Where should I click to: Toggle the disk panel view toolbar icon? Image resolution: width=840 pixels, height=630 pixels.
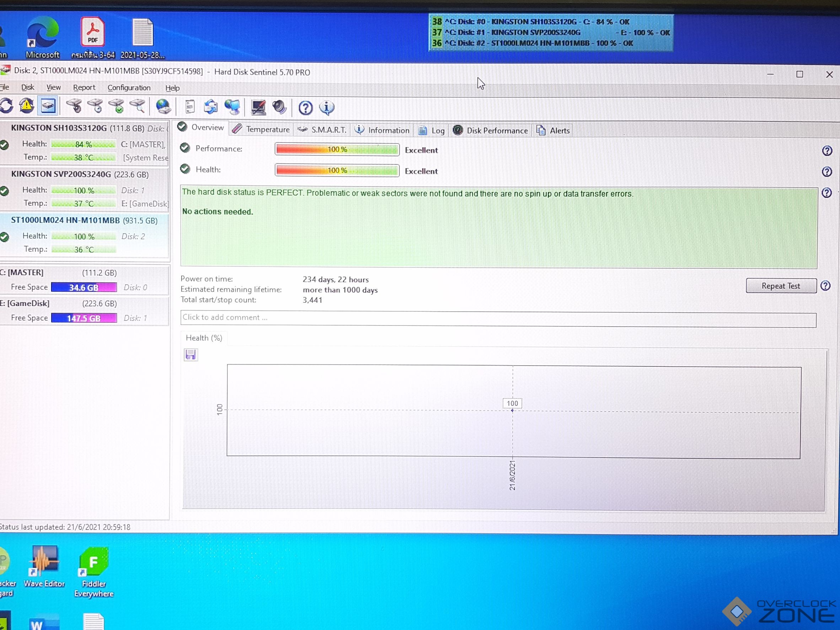tap(48, 106)
